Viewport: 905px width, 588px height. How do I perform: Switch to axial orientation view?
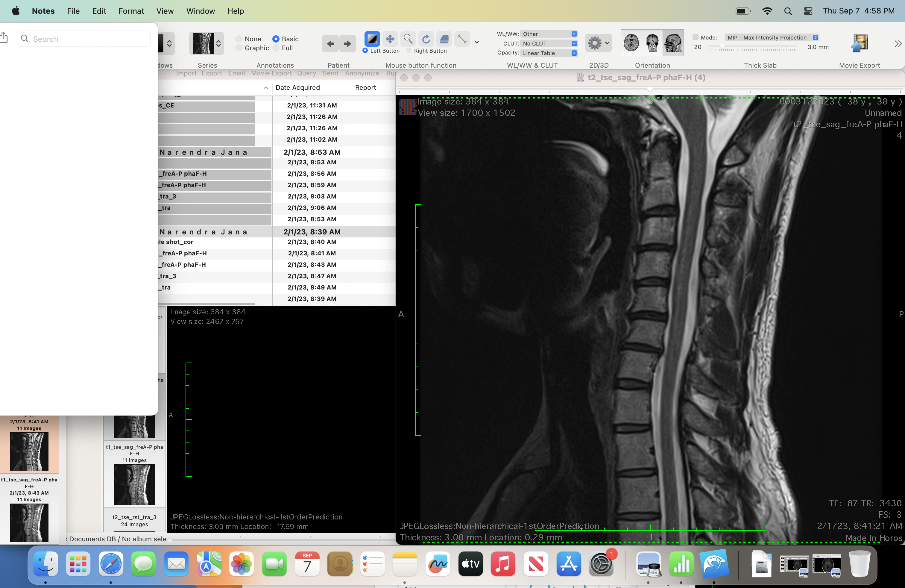point(631,43)
